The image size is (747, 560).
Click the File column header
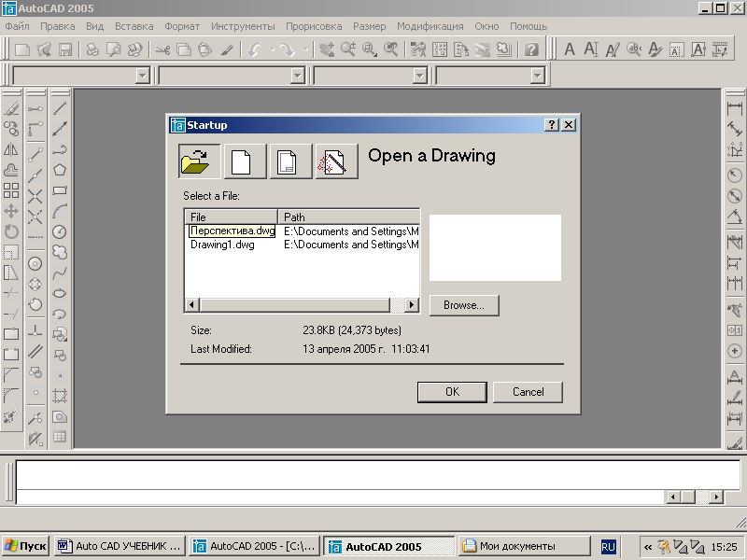pos(231,217)
